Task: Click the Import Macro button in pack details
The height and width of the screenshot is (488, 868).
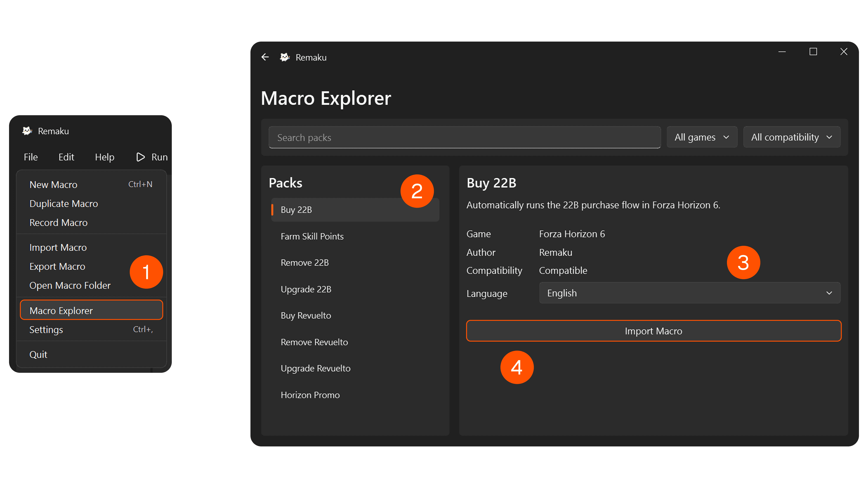Action: 653,331
